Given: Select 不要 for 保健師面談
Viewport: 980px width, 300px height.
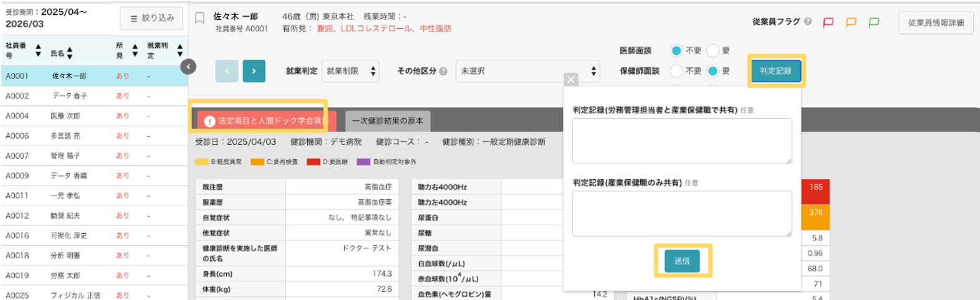Looking at the screenshot, I should coord(676,71).
